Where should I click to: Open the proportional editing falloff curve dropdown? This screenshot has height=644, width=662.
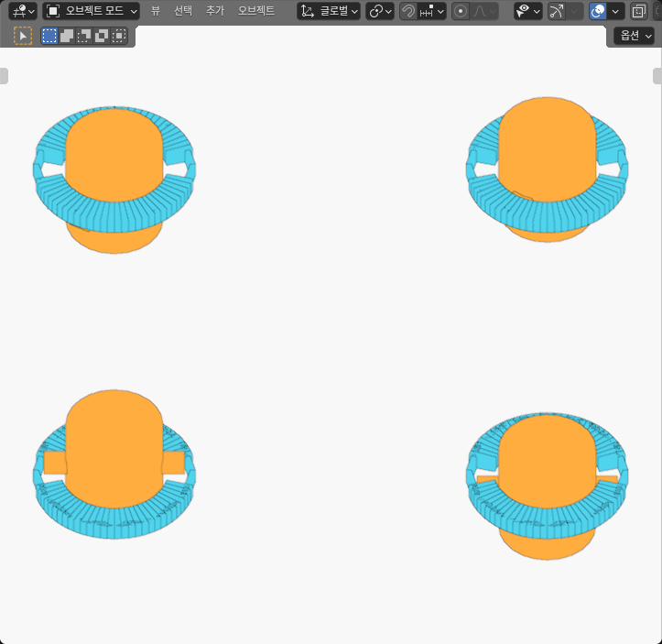(484, 11)
